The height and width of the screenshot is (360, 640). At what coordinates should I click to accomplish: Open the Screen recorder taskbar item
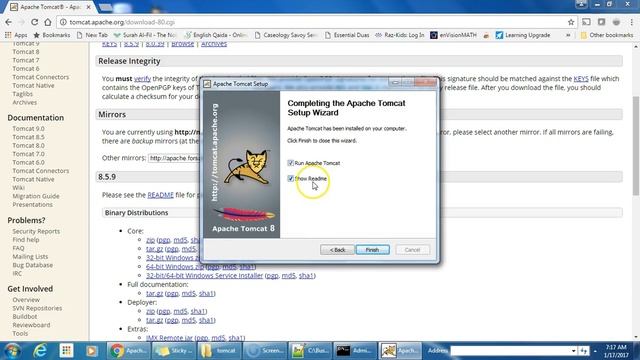tap(265, 351)
